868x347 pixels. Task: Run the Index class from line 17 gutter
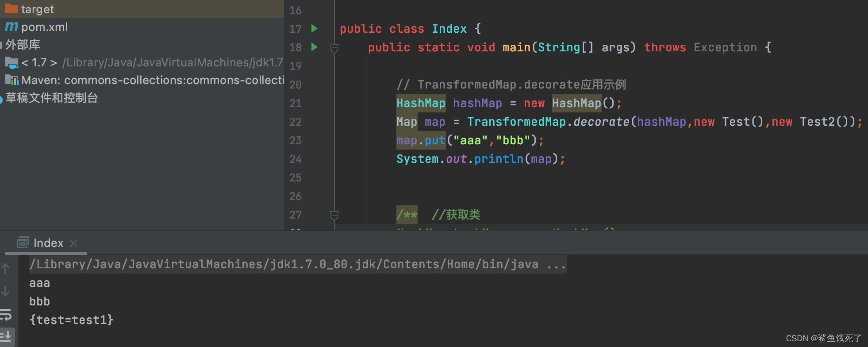point(314,29)
